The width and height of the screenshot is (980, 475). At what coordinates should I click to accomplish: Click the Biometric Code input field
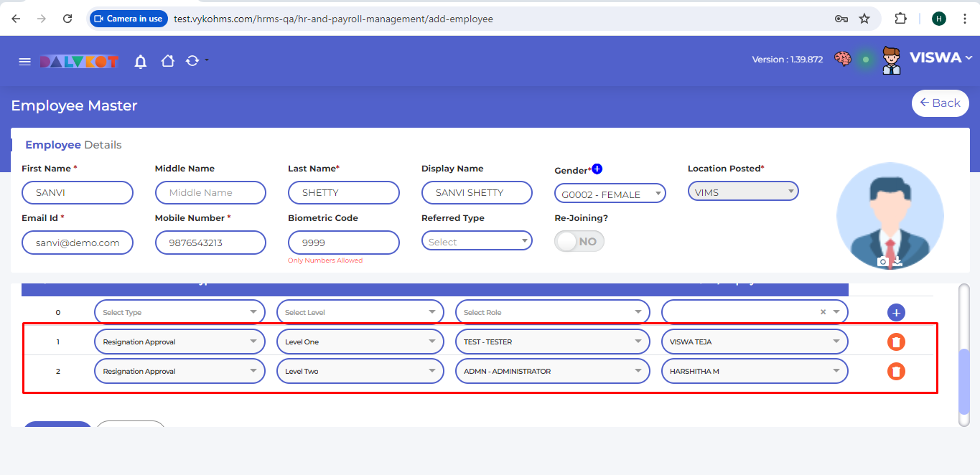[x=343, y=243]
